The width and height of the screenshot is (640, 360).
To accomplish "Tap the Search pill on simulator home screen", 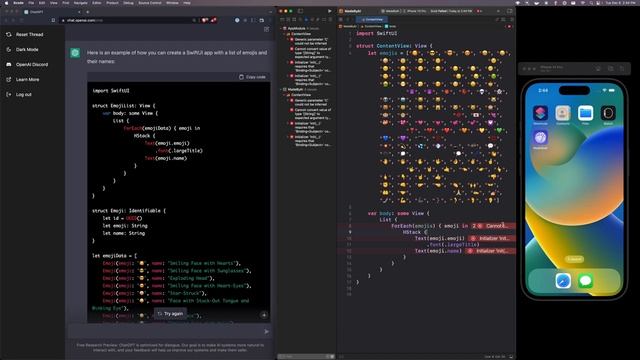I will 574,259.
